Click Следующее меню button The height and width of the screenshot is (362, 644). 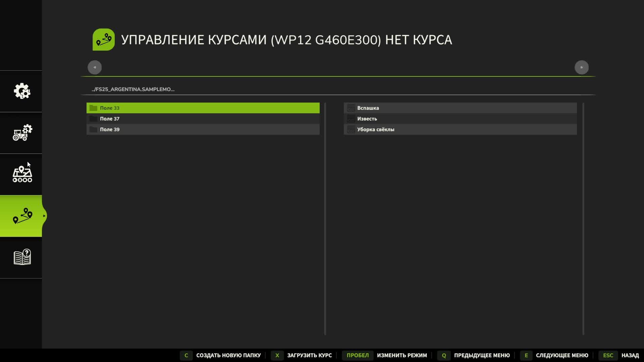click(562, 355)
